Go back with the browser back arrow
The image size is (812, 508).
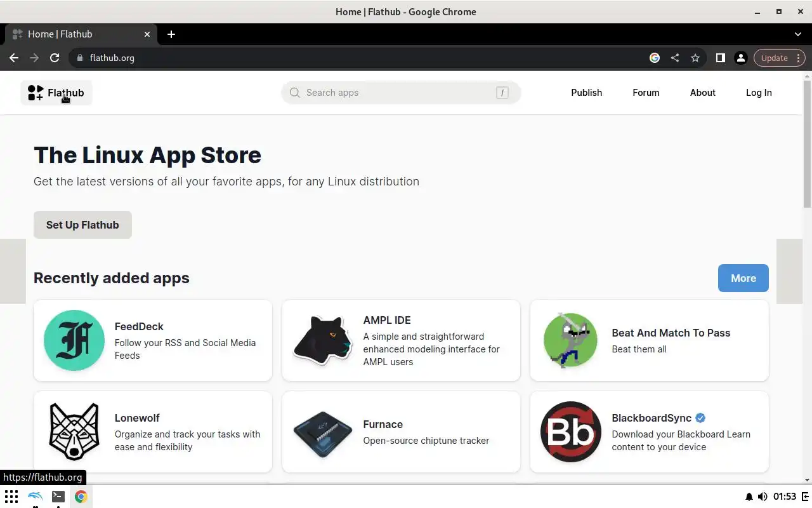pyautogui.click(x=14, y=58)
